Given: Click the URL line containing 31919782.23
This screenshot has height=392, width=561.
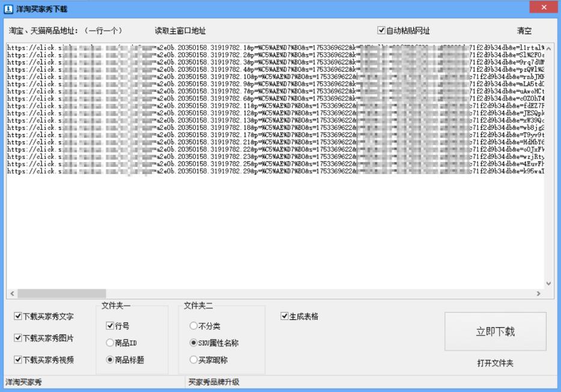Looking at the screenshot, I should [276, 157].
